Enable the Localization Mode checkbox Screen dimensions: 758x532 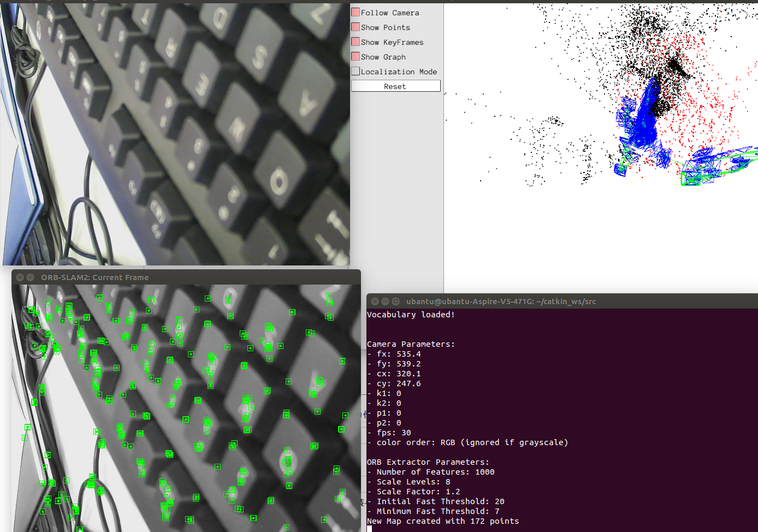[x=356, y=71]
